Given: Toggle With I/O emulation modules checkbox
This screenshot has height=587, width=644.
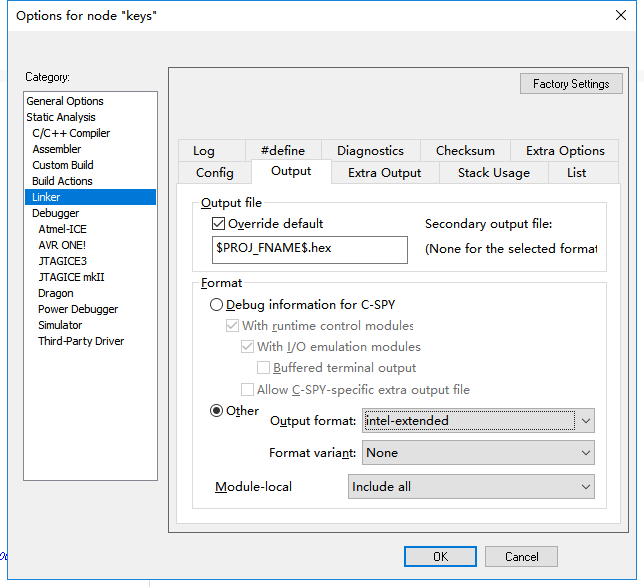Looking at the screenshot, I should coord(247,347).
